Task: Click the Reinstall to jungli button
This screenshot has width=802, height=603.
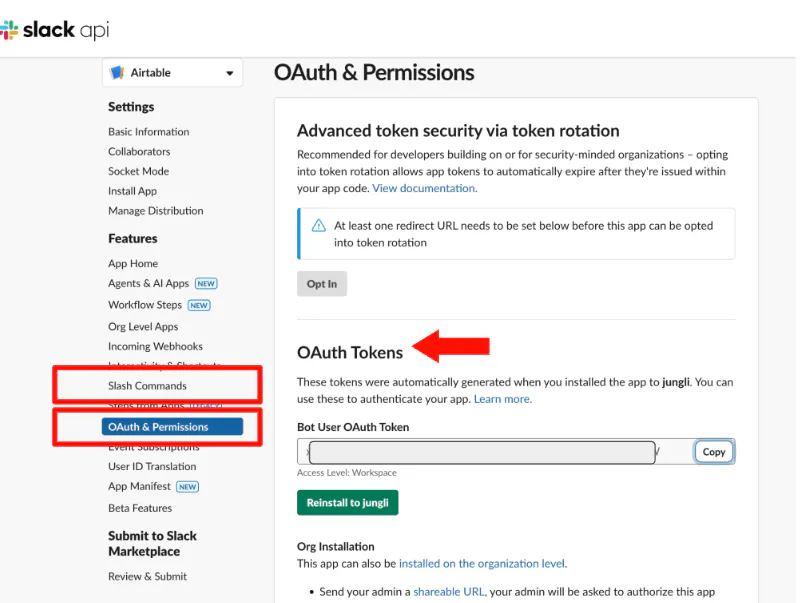Action: [x=347, y=503]
